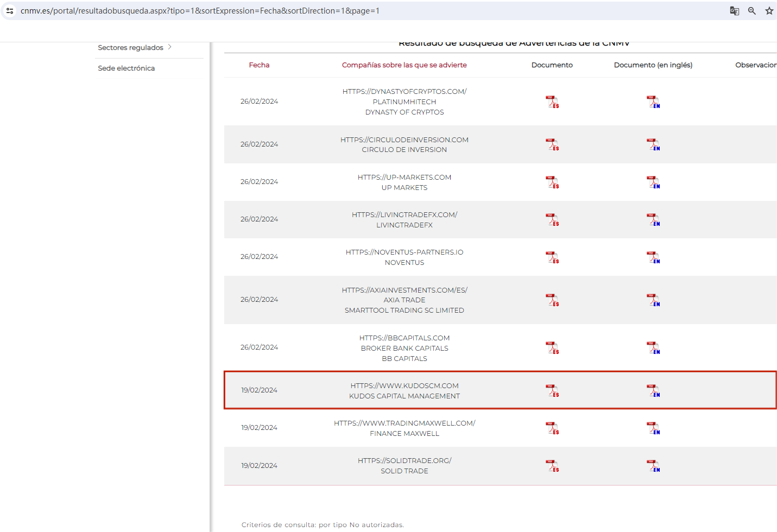This screenshot has width=777, height=532.
Task: Open English PDF for Dynasty of Cryptos
Action: point(653,102)
